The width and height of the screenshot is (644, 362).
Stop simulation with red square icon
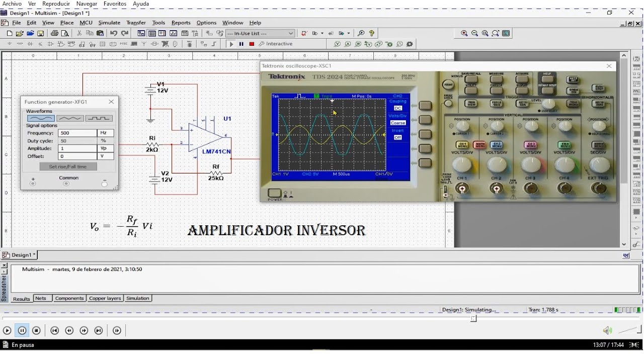click(252, 44)
